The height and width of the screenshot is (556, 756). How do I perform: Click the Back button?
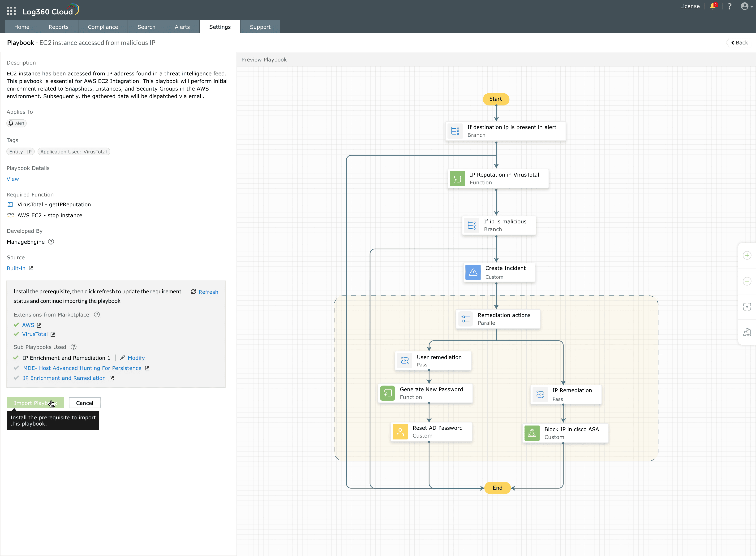pos(739,42)
